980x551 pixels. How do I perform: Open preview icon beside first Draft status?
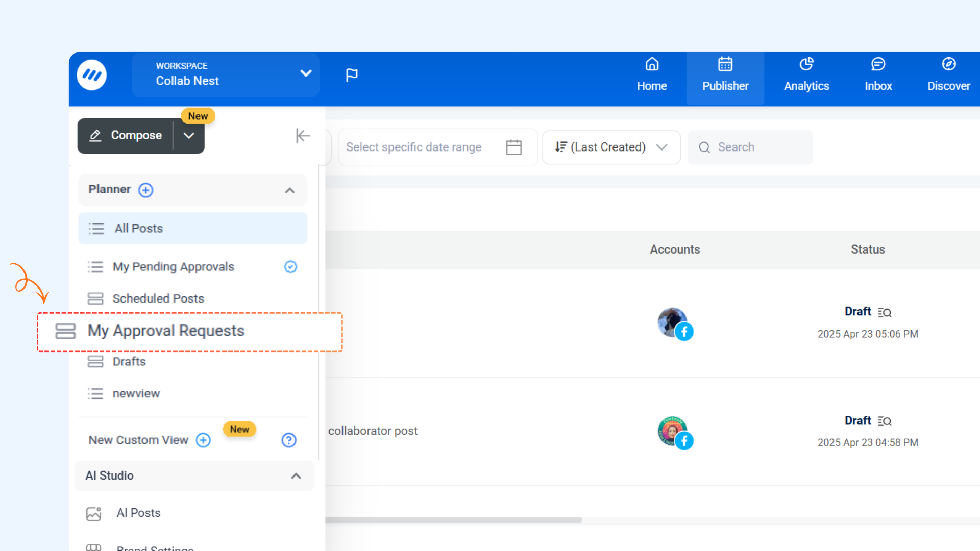pyautogui.click(x=885, y=312)
